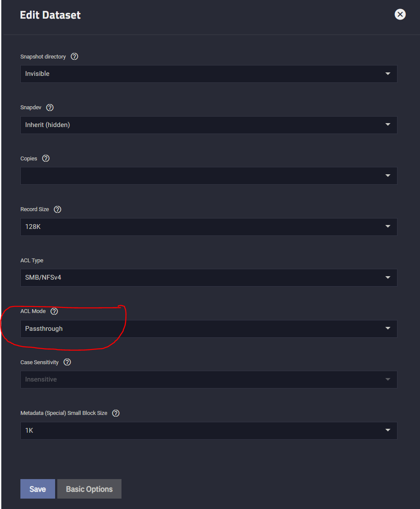Image resolution: width=420 pixels, height=509 pixels.
Task: Open the empty Copies dropdown
Action: (209, 176)
